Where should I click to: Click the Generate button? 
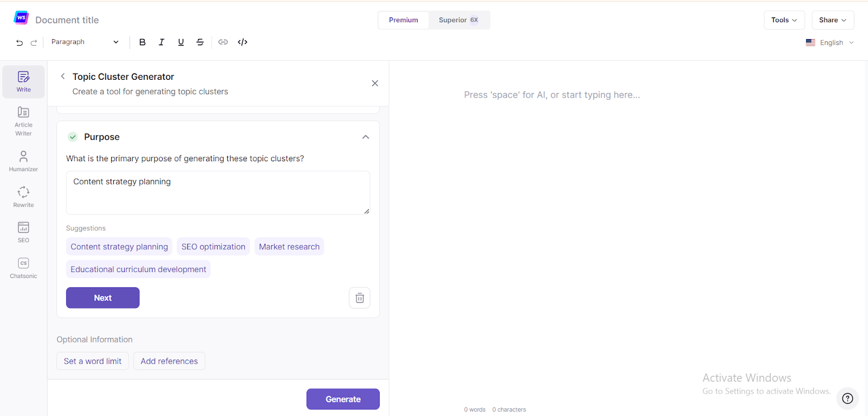pos(343,399)
